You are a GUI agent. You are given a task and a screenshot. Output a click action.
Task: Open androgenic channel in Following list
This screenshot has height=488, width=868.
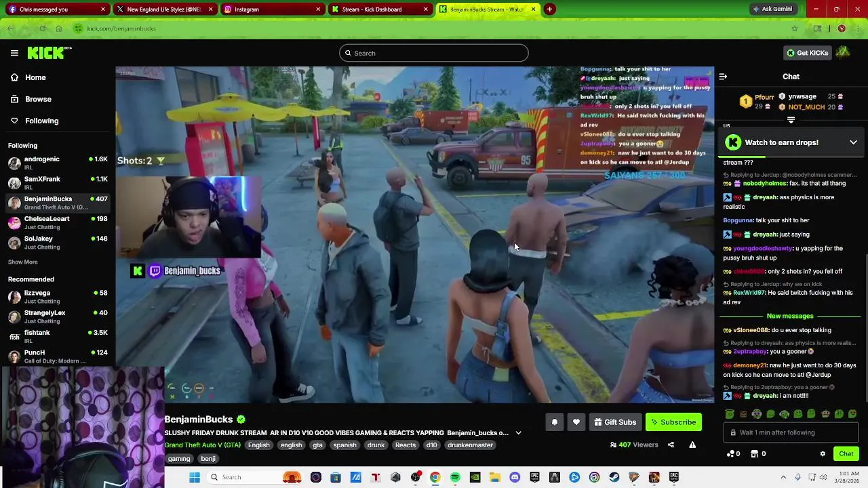point(58,163)
